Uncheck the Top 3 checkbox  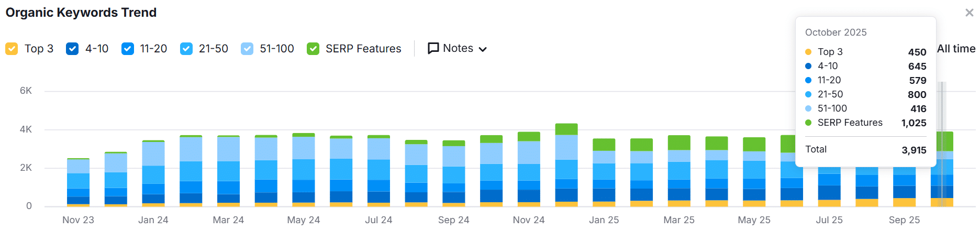(x=12, y=49)
